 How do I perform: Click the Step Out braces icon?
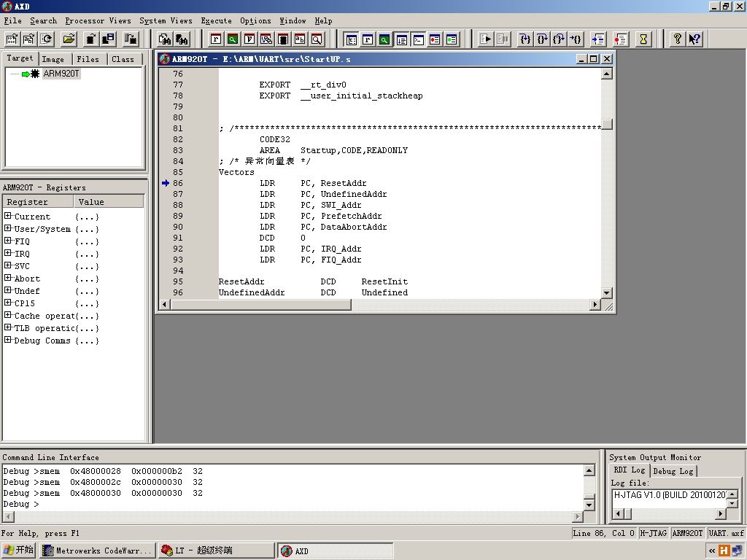click(x=559, y=39)
